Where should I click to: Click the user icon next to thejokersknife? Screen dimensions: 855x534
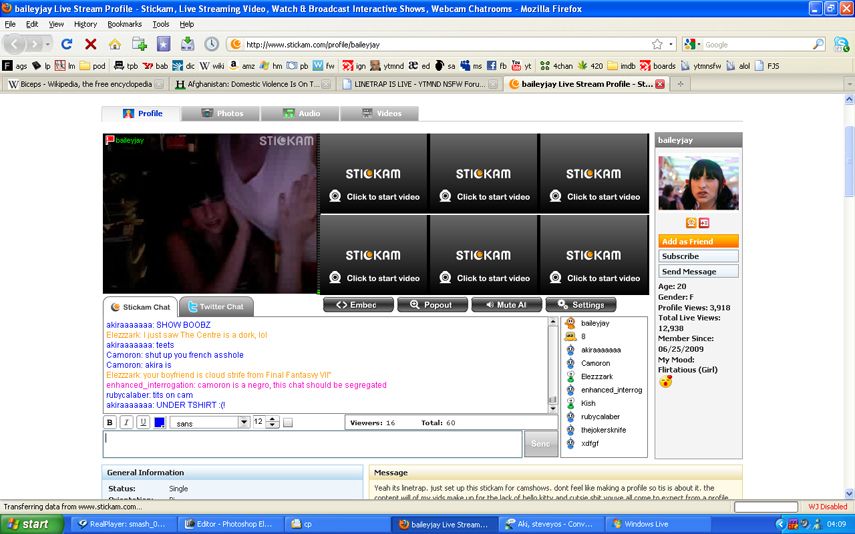[570, 430]
